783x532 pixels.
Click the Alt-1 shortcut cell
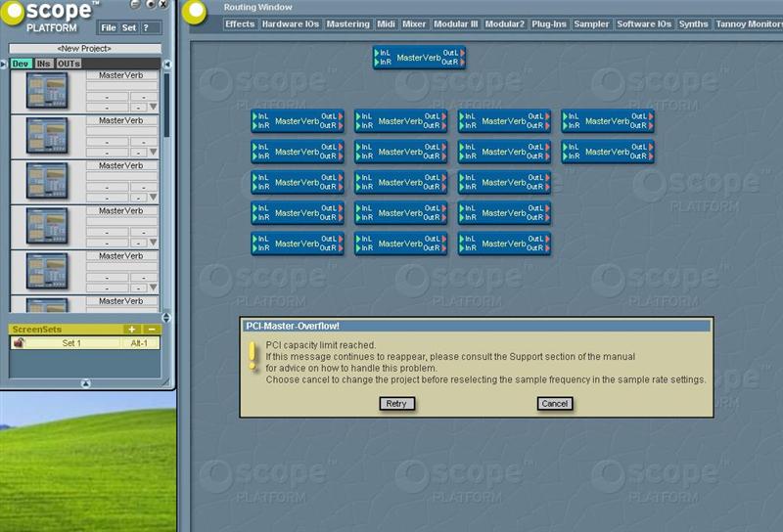tap(139, 343)
